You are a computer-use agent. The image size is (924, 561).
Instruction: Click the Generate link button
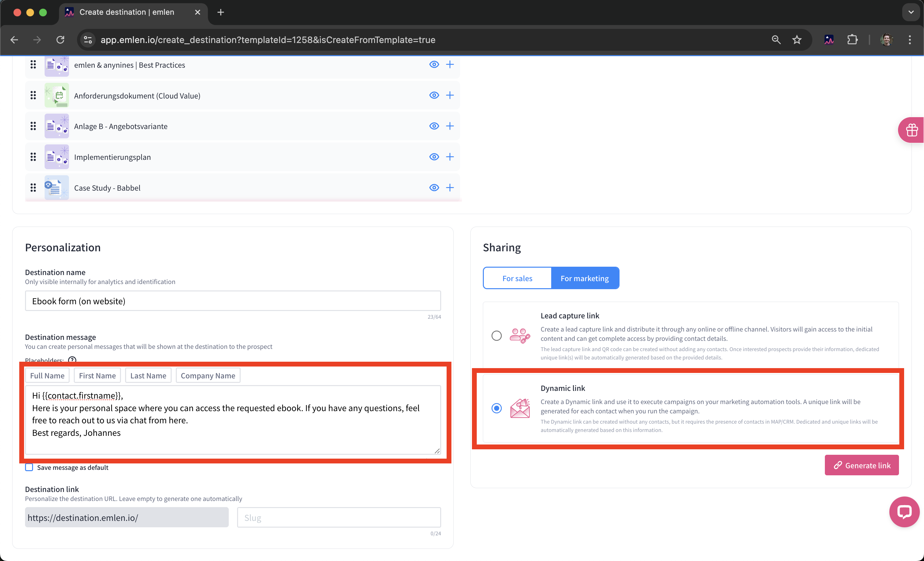(861, 465)
